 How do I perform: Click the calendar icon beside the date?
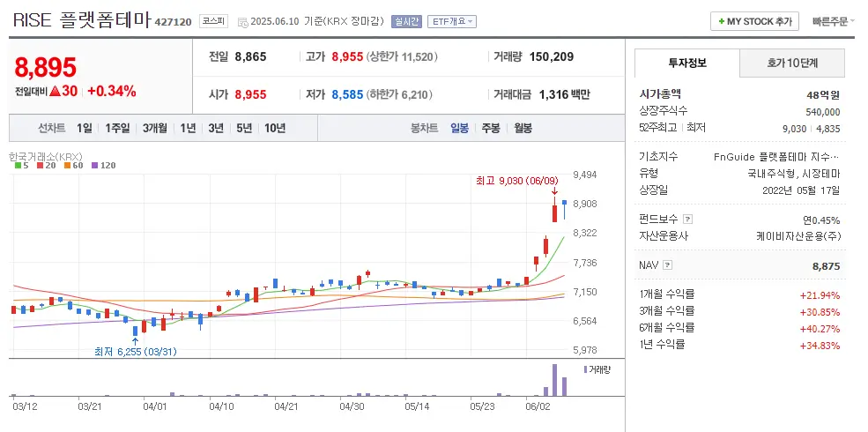coord(242,21)
